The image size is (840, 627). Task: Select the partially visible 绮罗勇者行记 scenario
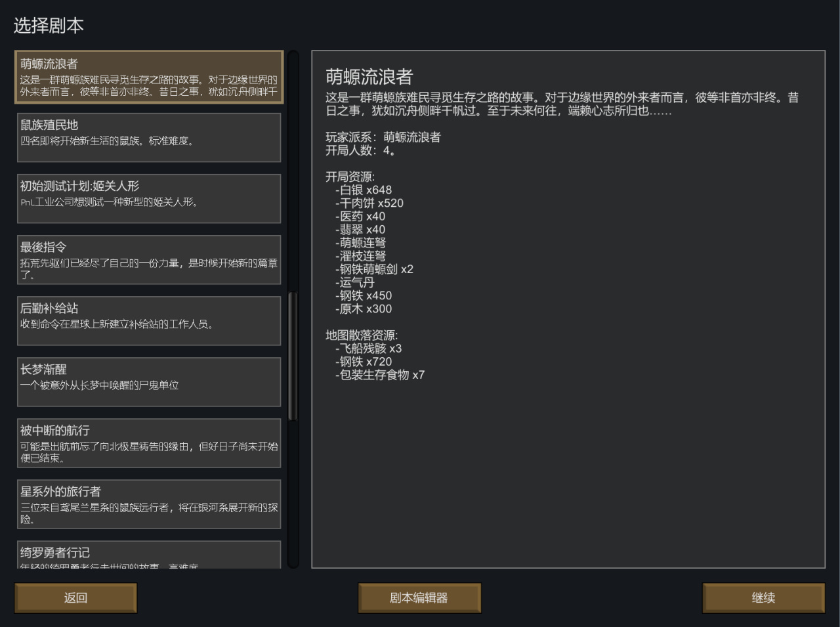click(x=149, y=555)
